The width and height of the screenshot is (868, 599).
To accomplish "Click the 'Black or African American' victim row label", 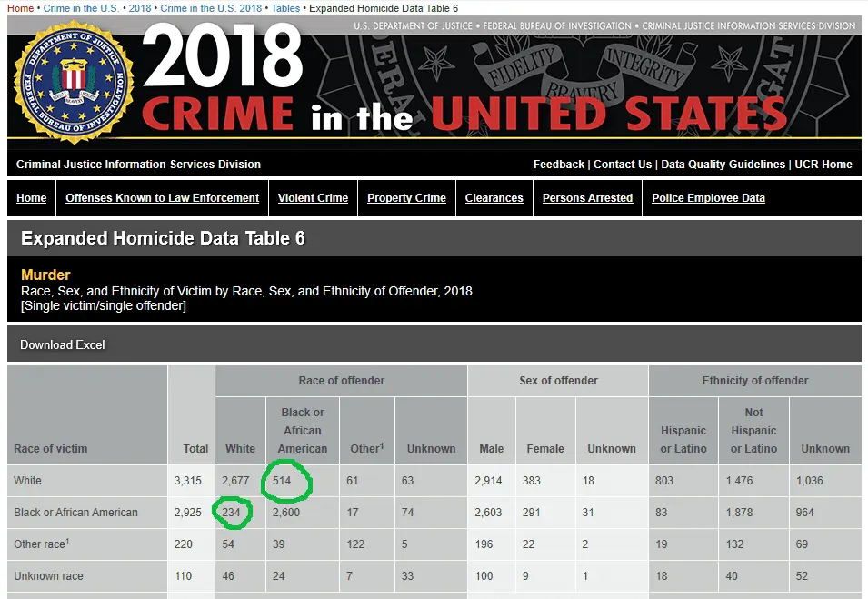I will point(75,513).
